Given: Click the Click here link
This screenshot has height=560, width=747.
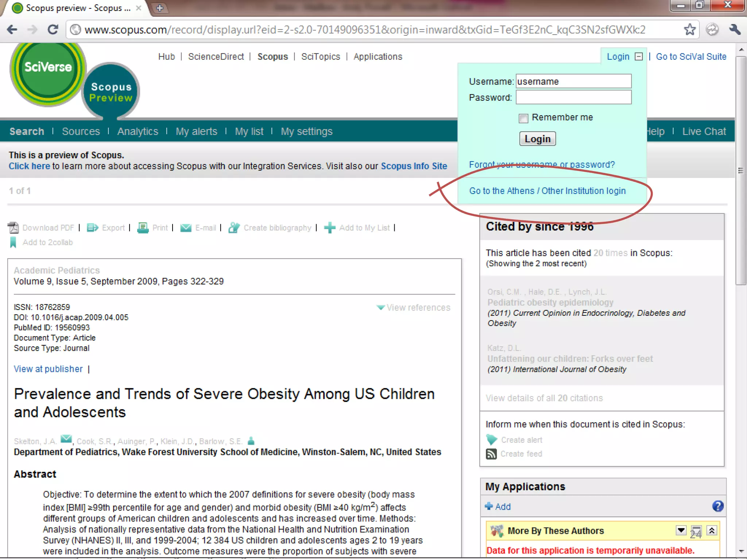Looking at the screenshot, I should click(x=29, y=166).
